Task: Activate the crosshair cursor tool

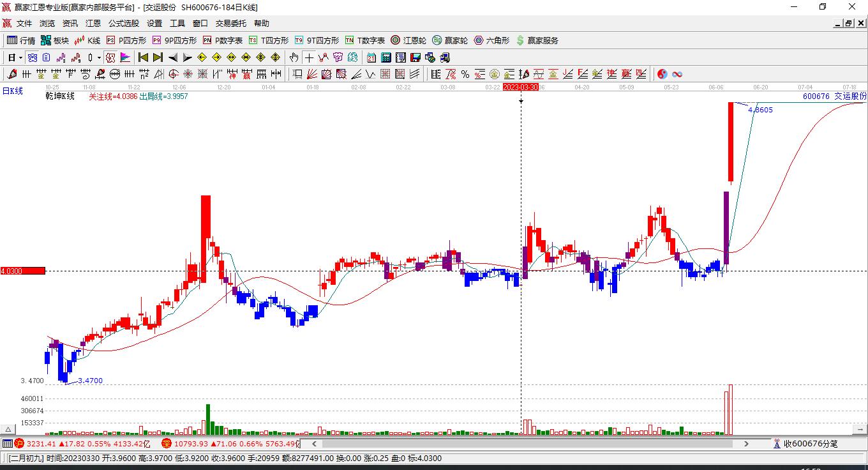Action: pos(309,57)
